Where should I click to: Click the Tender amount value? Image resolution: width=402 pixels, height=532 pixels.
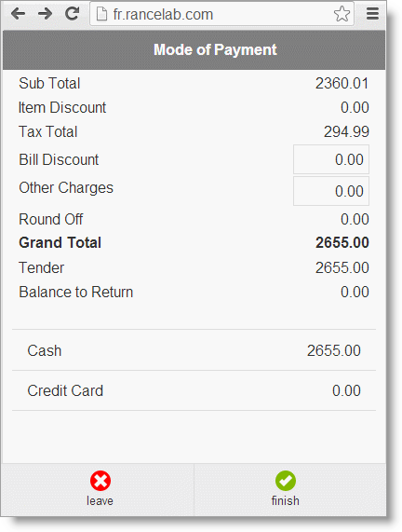point(342,267)
